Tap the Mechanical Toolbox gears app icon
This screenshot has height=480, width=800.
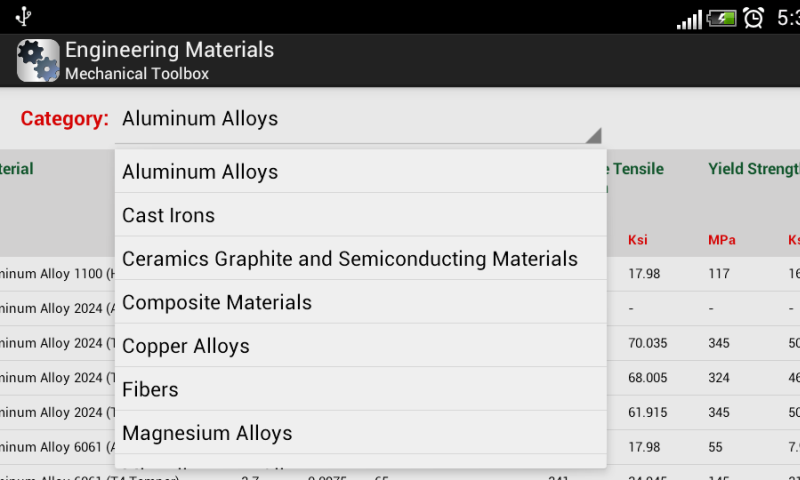[38, 61]
